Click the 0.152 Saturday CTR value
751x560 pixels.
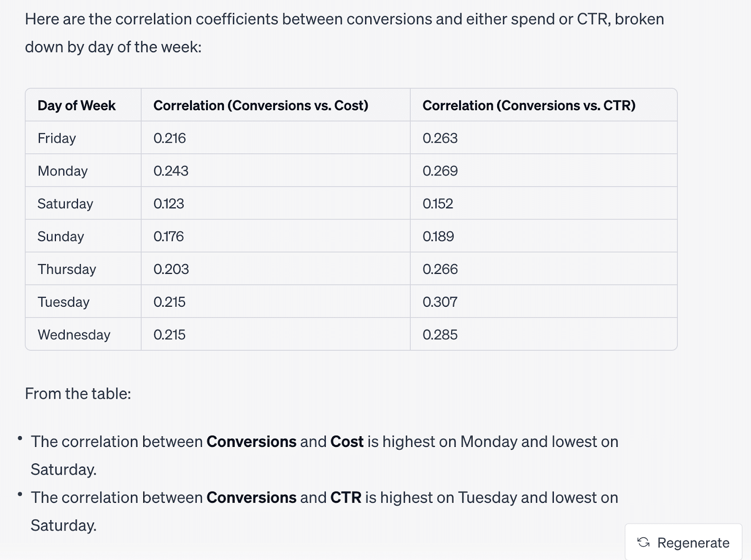pyautogui.click(x=437, y=204)
